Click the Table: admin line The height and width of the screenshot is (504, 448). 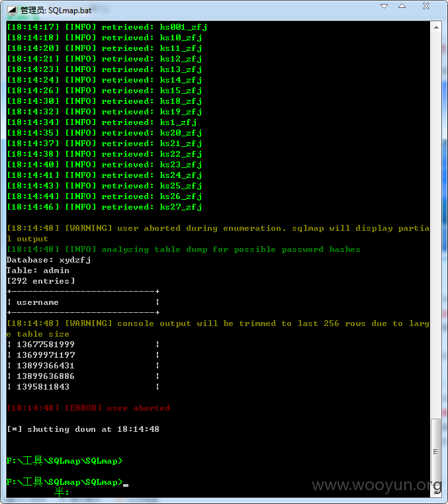coord(38,271)
